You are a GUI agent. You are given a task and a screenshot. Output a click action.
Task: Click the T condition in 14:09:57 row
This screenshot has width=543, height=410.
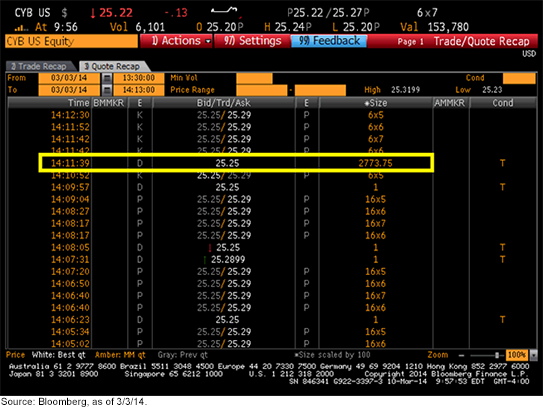[502, 187]
